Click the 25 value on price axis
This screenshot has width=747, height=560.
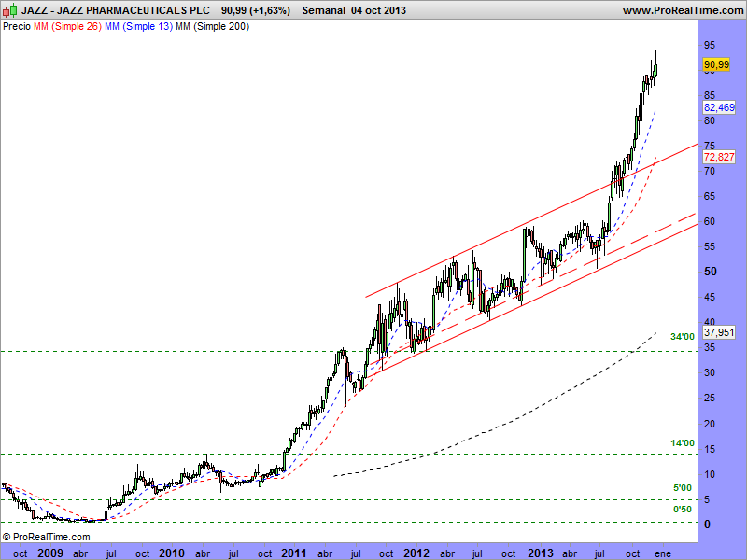pos(710,399)
